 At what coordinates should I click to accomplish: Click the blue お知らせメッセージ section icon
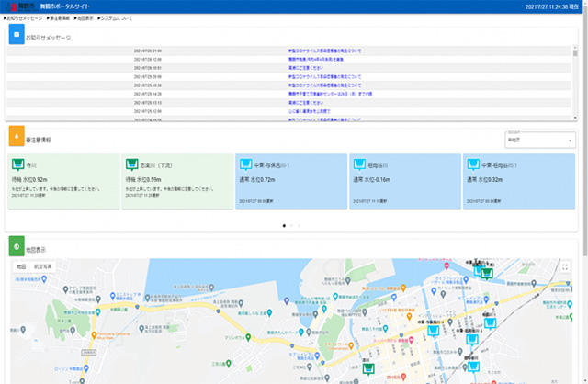point(17,36)
